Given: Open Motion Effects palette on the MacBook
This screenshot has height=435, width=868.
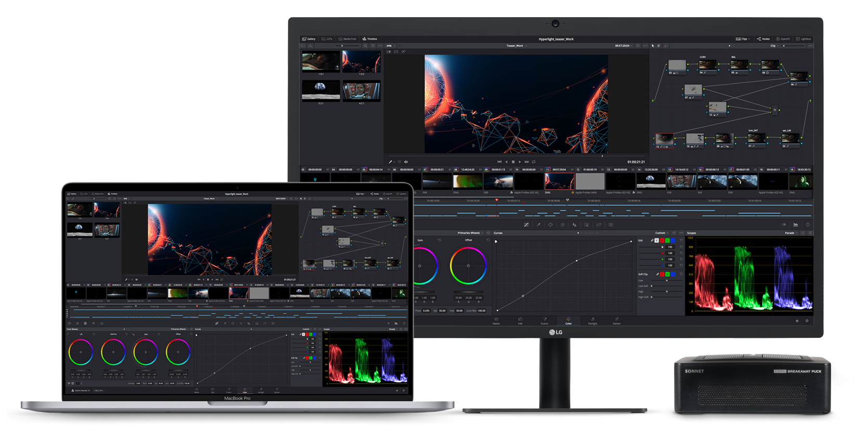Looking at the screenshot, I should click(101, 323).
